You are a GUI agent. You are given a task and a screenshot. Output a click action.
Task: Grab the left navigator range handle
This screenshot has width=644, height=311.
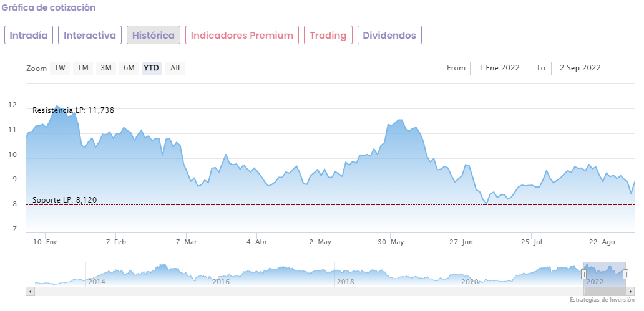[583, 274]
